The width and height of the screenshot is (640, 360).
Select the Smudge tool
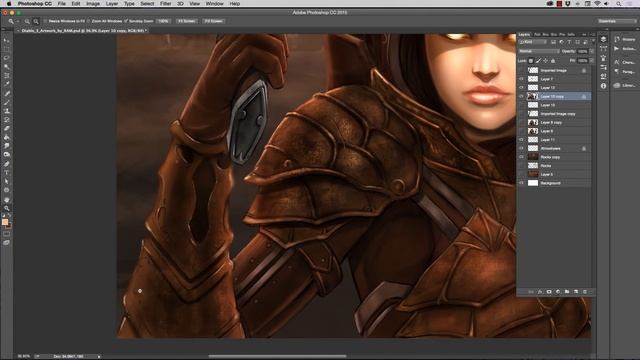point(7,146)
